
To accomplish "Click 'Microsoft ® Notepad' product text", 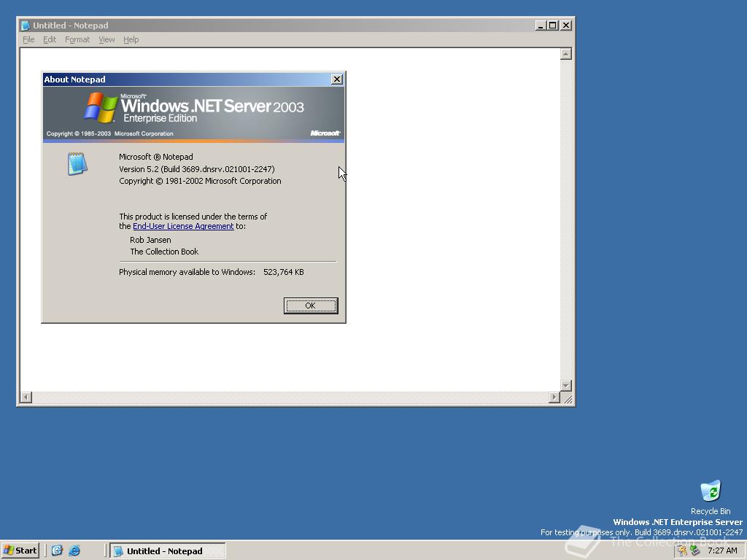I will point(156,157).
